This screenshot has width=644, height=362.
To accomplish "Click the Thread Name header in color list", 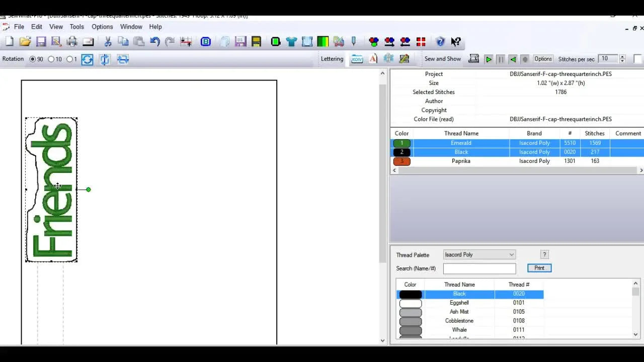I will click(x=461, y=133).
